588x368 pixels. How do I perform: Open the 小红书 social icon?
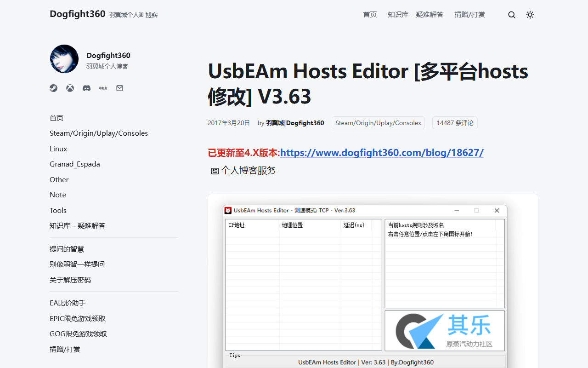tap(103, 88)
